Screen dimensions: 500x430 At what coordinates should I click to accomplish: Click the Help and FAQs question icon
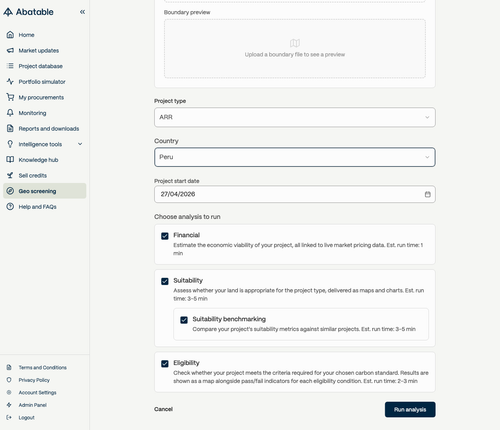point(10,207)
